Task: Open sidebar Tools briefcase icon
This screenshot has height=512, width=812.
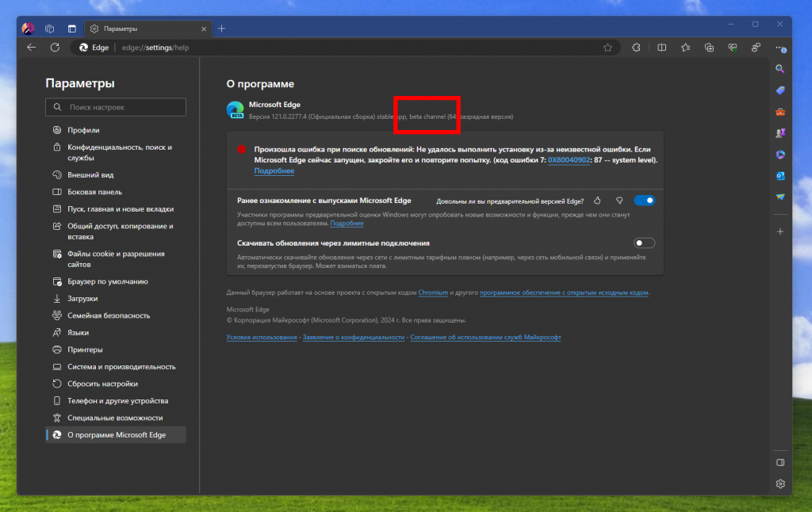Action: (780, 112)
